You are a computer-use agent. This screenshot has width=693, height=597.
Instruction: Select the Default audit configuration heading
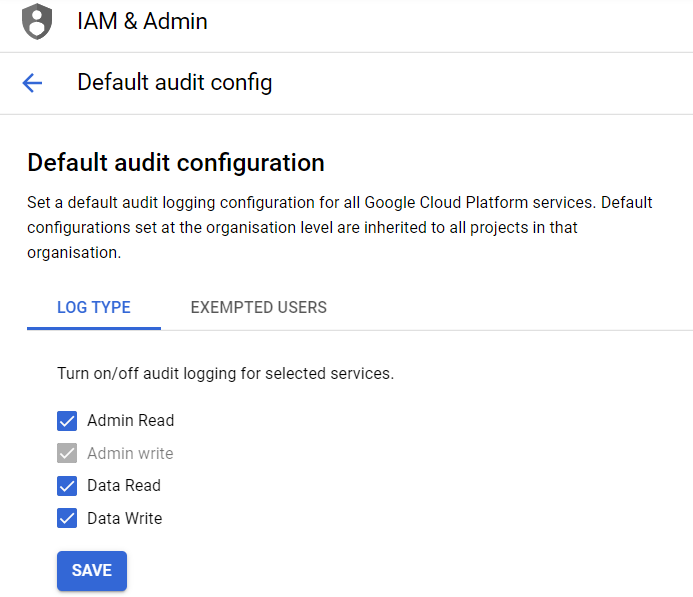[175, 163]
